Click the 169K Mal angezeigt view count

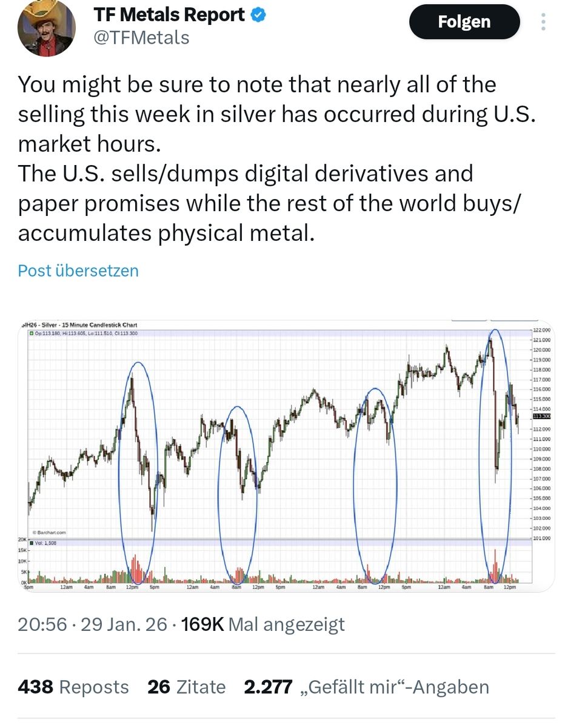[263, 624]
